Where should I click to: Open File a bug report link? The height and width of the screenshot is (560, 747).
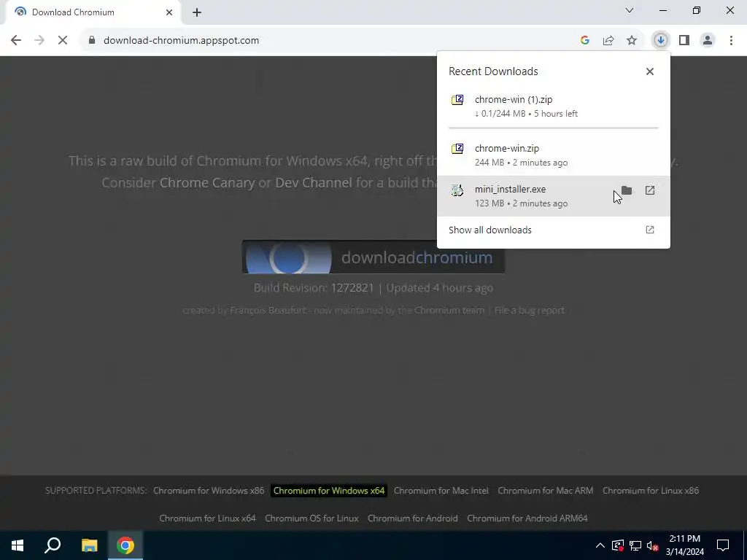point(530,311)
